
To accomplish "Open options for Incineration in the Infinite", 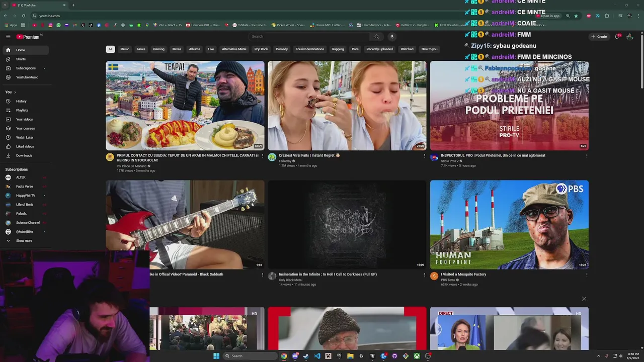I will pos(424,275).
